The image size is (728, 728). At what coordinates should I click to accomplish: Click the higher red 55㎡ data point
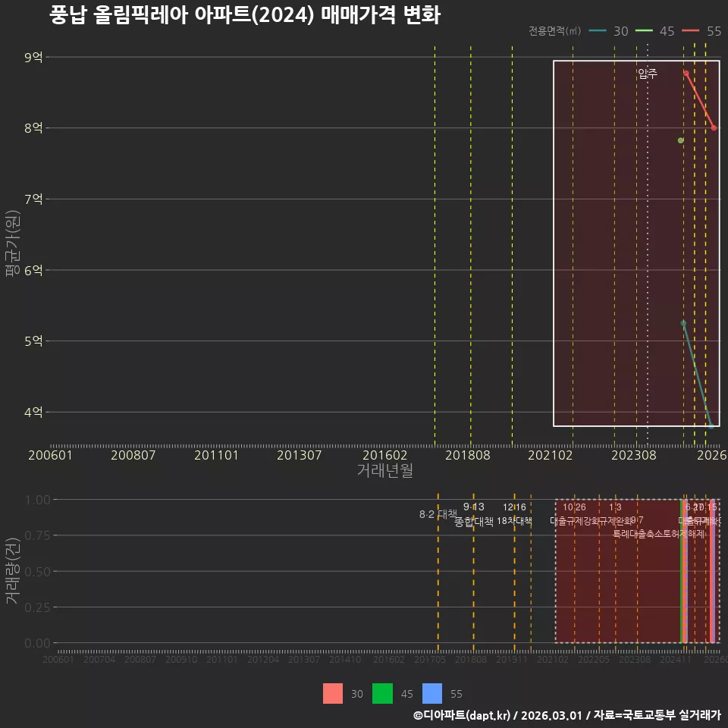(686, 74)
